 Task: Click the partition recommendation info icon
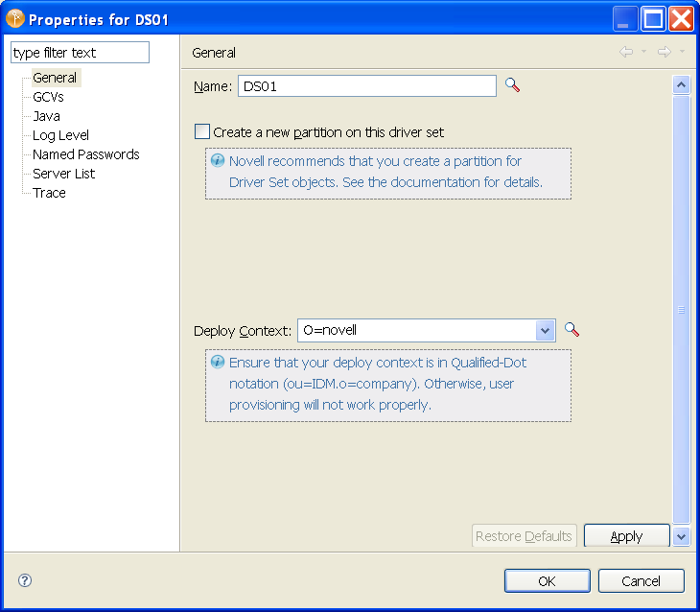coord(218,160)
